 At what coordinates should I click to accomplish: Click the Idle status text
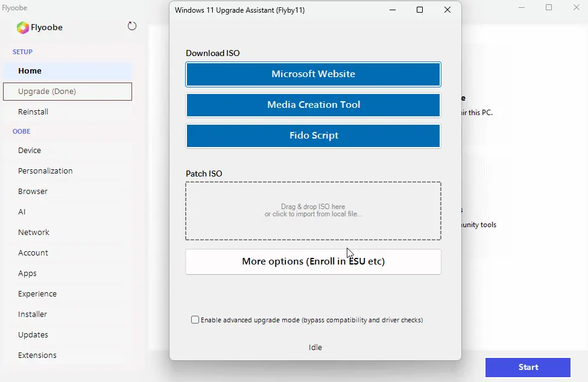tap(315, 348)
